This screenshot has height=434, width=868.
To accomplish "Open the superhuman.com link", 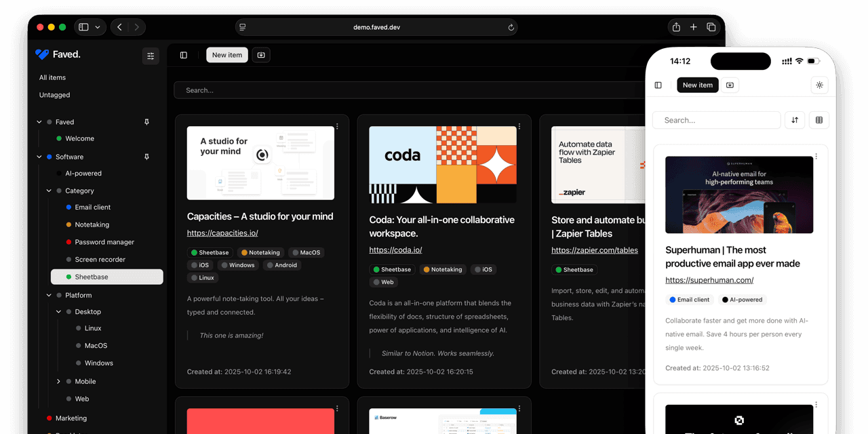I will click(x=709, y=280).
